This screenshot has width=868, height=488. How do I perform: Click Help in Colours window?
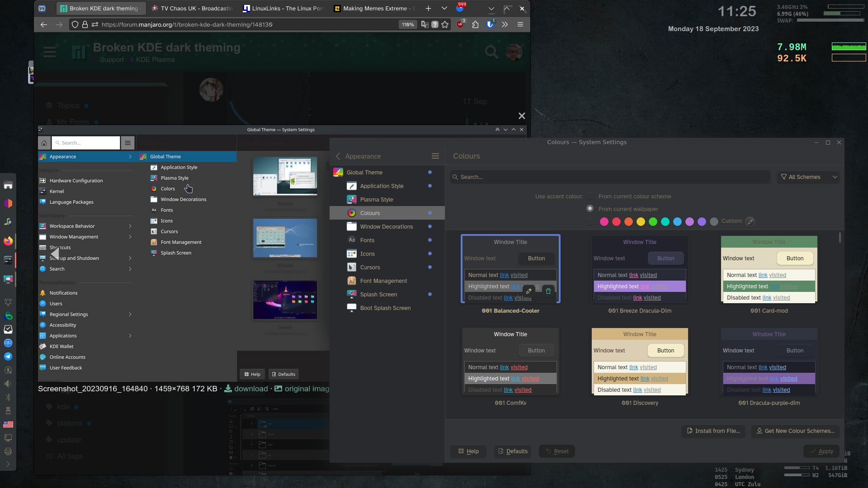pos(468,451)
